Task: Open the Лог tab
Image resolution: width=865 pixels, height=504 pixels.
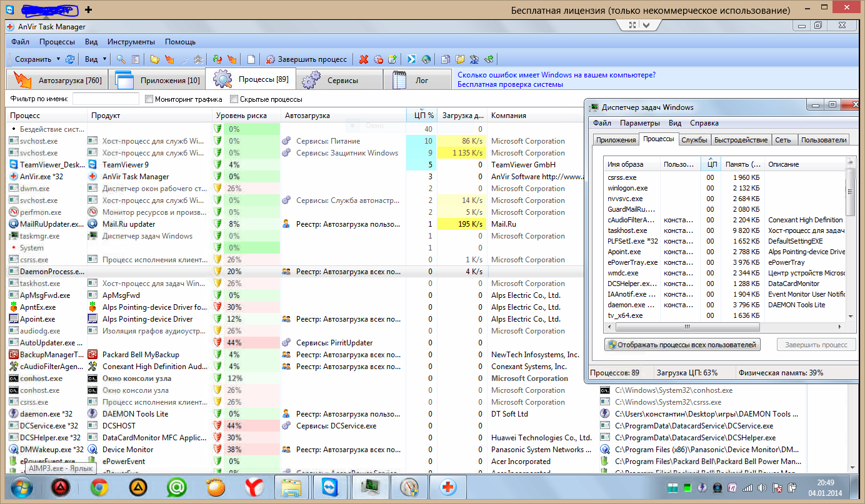Action: click(x=418, y=80)
